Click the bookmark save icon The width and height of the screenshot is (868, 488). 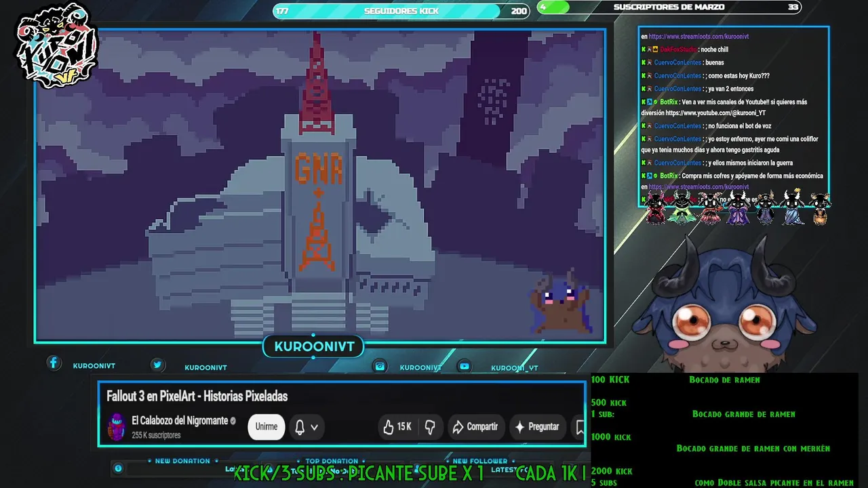580,427
